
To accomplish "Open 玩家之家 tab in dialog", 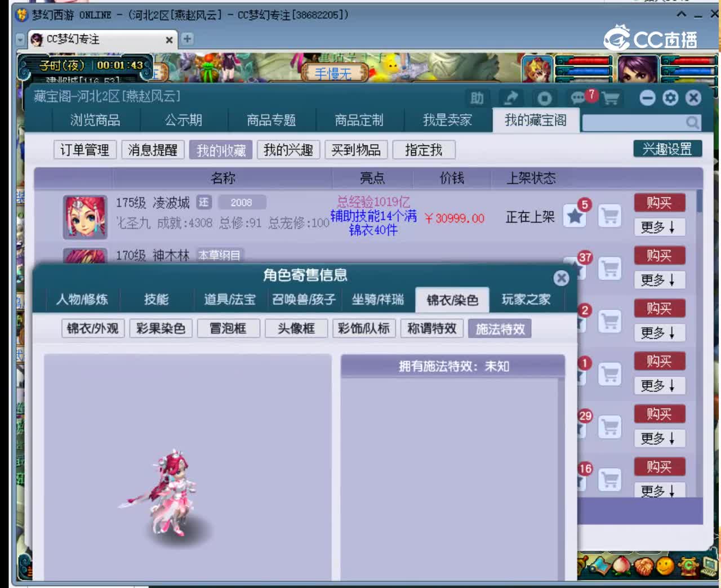I will pos(526,300).
